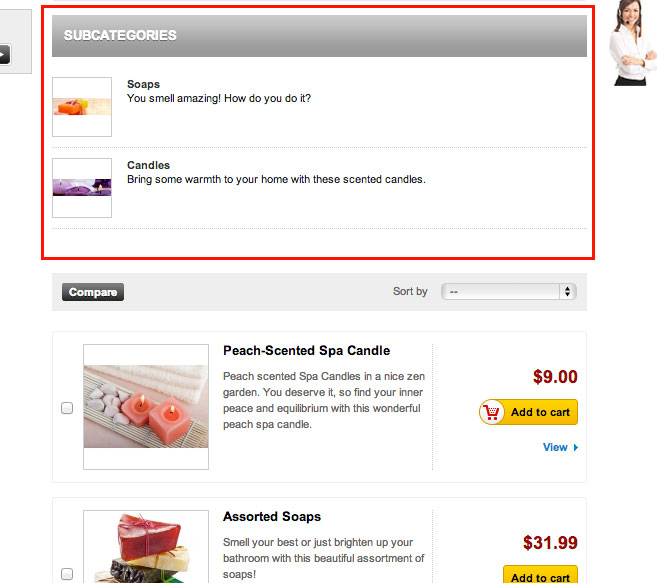Click the Soaps subcategory title

point(143,84)
